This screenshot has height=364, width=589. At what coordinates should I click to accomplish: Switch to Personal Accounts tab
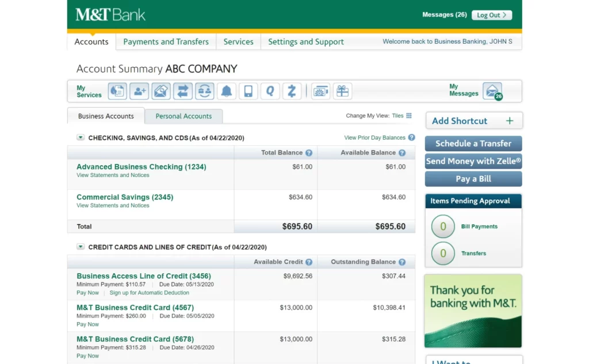[183, 116]
